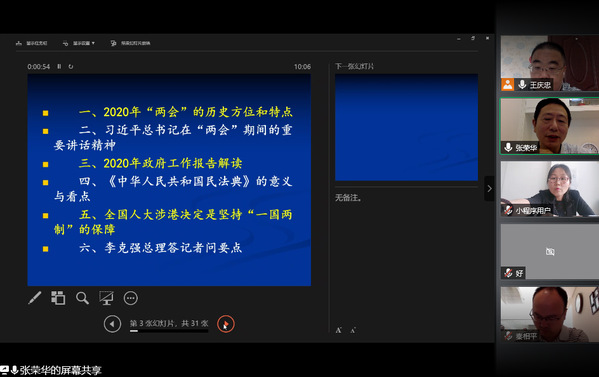Click the slide progress bar
The image size is (599, 377).
point(169,331)
